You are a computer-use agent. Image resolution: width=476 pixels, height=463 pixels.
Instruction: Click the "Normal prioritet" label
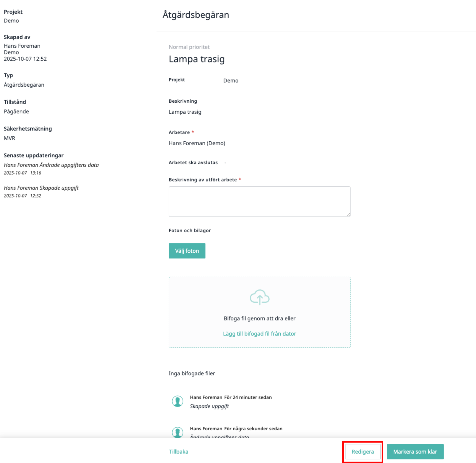[x=189, y=47]
